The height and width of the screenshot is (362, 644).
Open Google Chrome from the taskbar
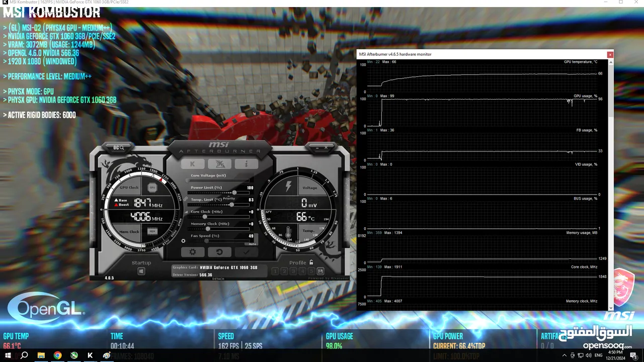coord(58,355)
